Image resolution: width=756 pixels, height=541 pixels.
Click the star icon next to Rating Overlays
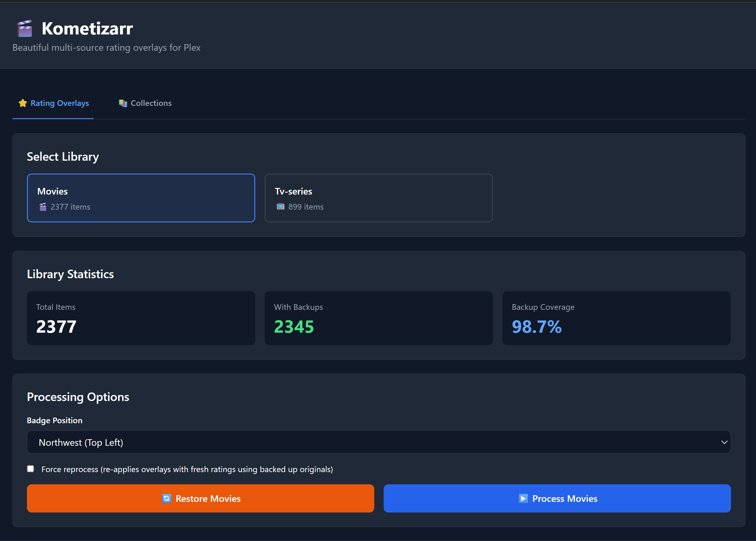(x=22, y=103)
